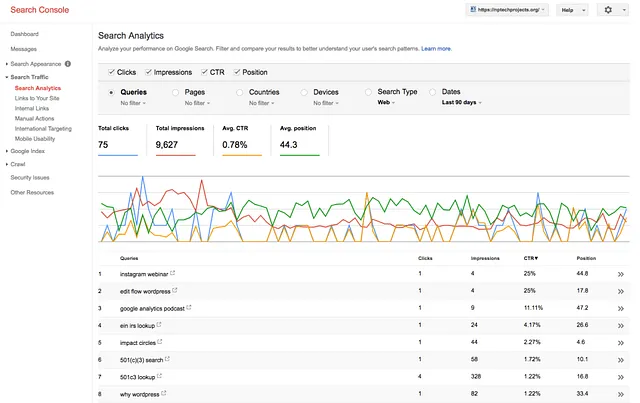Sort by the CTR column header
This screenshot has width=640, height=403.
531,258
